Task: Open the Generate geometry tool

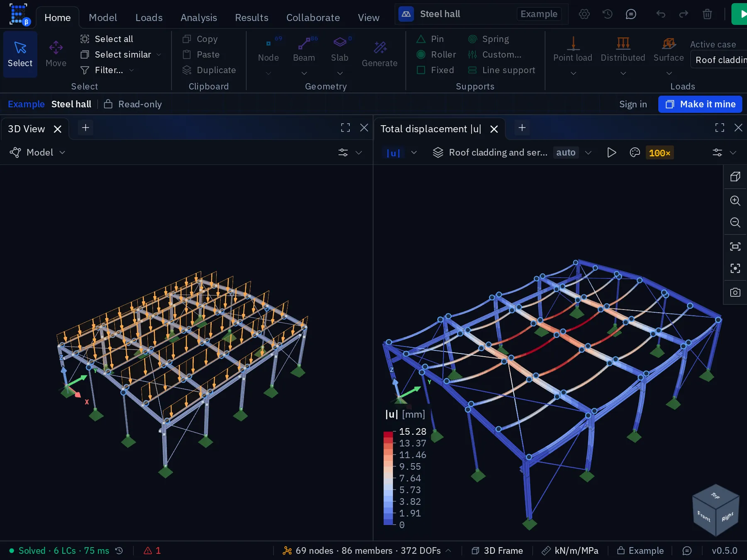Action: (x=379, y=54)
